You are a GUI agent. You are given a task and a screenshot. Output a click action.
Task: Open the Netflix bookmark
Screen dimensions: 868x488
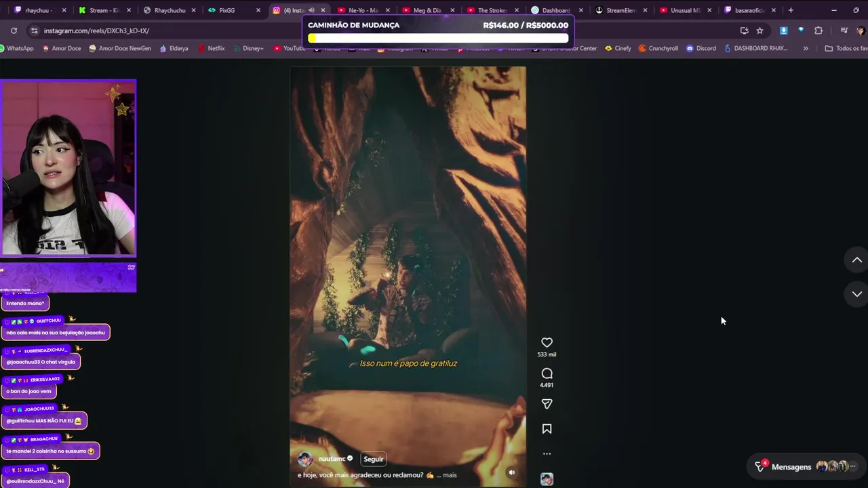point(212,48)
